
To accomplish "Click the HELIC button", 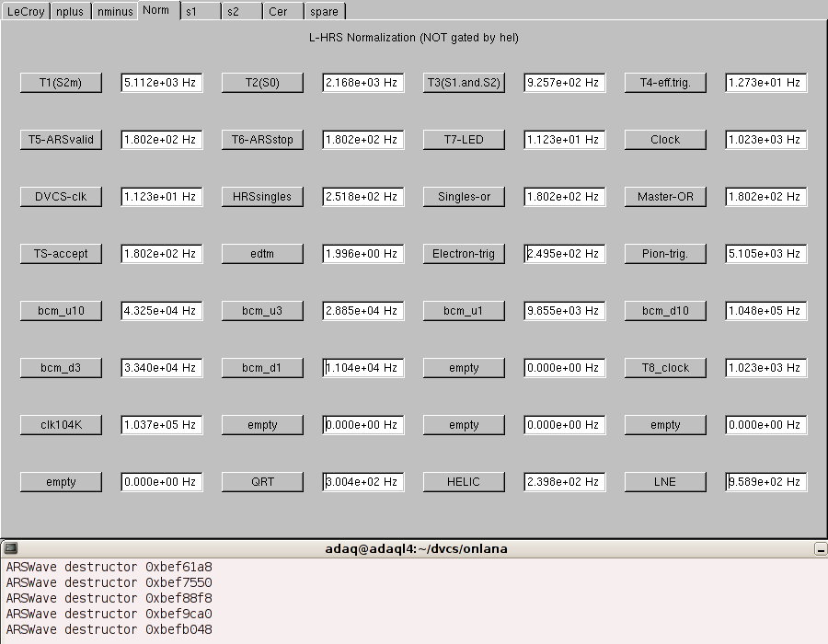I will click(464, 481).
